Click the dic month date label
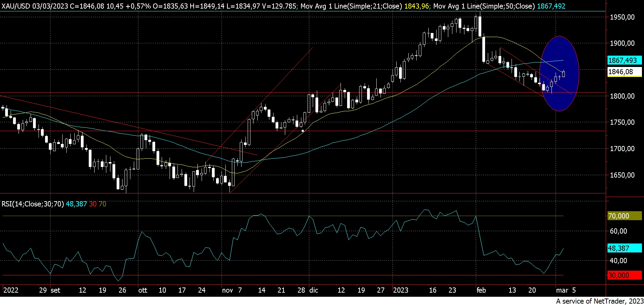Viewport: 644px width, 305px height. pyautogui.click(x=314, y=290)
